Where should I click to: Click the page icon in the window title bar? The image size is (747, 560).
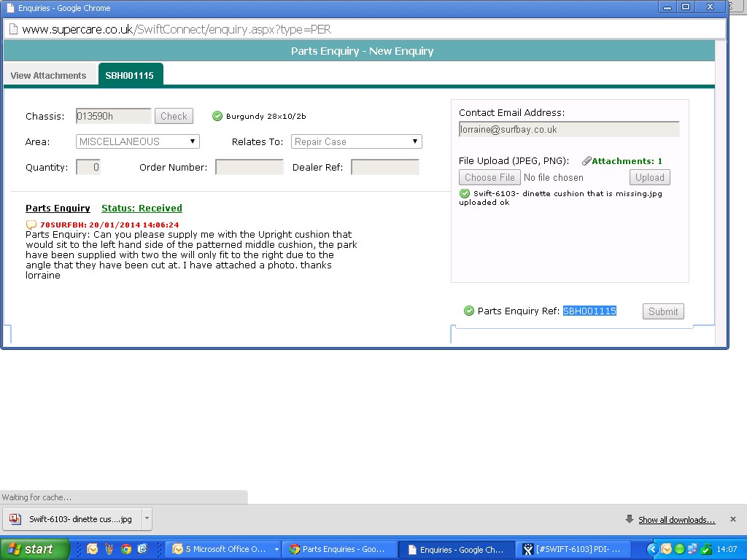[10, 8]
